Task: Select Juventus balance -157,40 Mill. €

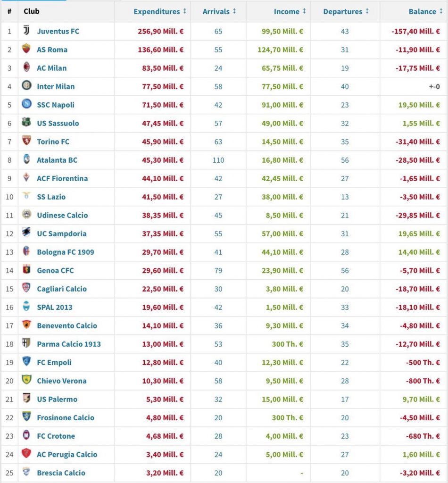Action: click(x=415, y=32)
